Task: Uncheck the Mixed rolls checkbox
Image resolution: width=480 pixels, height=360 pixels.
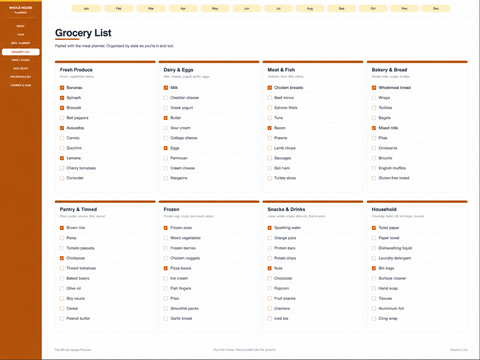Action: pyautogui.click(x=374, y=128)
